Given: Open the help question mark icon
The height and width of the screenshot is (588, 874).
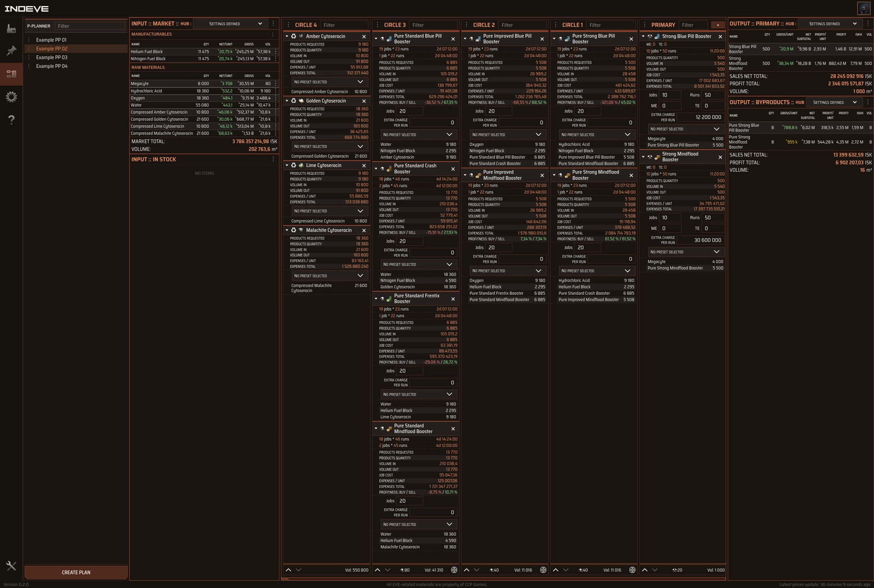Looking at the screenshot, I should (11, 120).
